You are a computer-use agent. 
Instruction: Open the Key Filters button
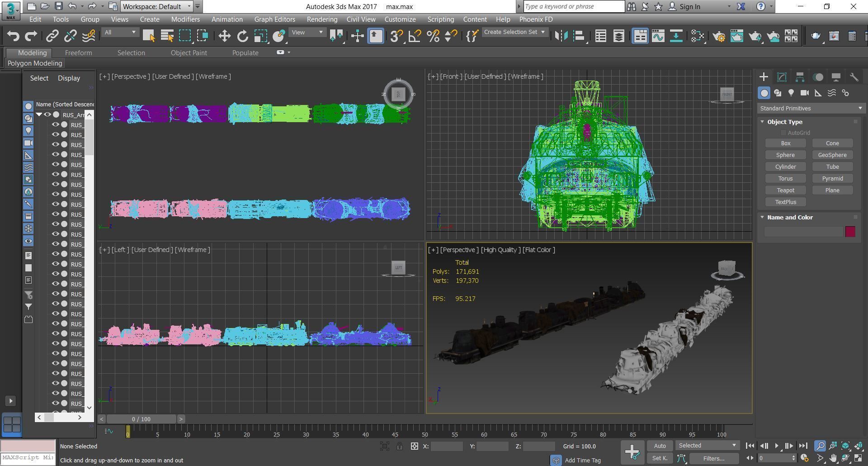coord(714,458)
